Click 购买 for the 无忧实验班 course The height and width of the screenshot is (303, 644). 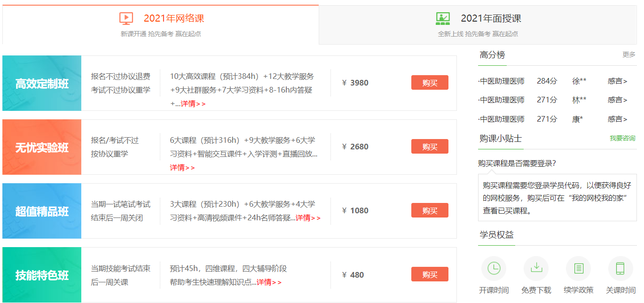pos(429,146)
